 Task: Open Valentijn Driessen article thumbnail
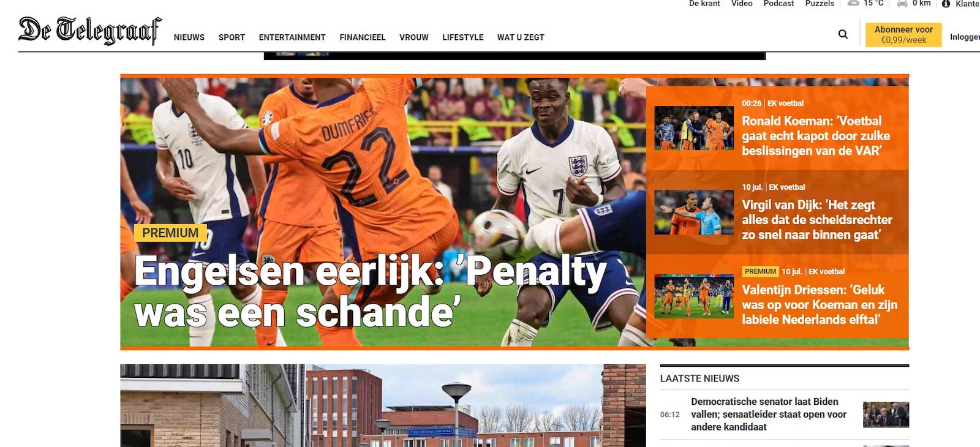tap(694, 296)
